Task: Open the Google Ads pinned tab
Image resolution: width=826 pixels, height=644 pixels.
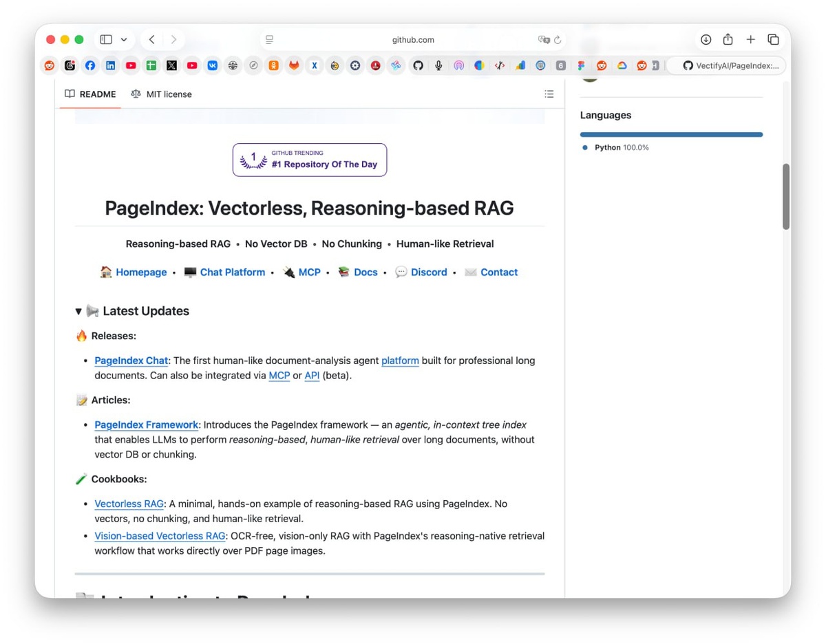Action: [x=520, y=65]
